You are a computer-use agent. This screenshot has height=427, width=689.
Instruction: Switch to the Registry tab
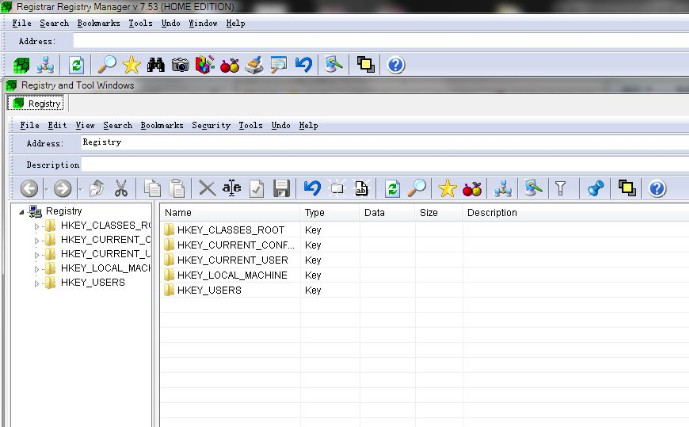point(36,104)
